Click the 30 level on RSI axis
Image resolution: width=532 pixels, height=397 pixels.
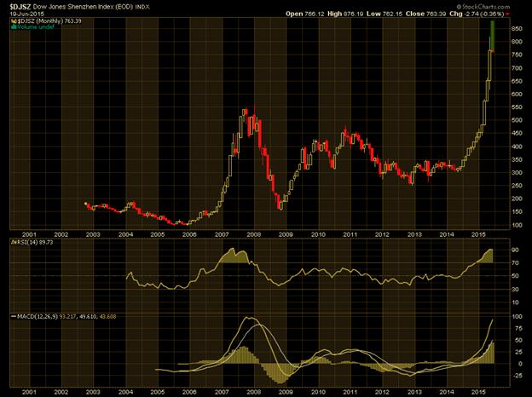(515, 289)
